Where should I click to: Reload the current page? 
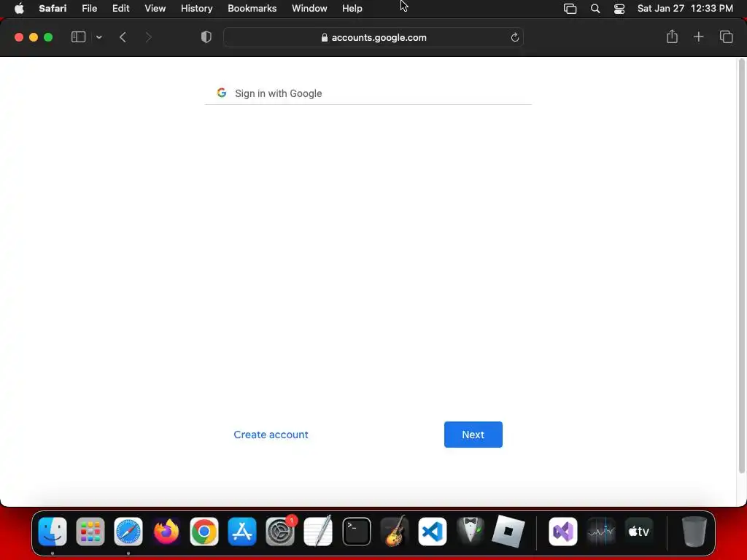(x=514, y=37)
